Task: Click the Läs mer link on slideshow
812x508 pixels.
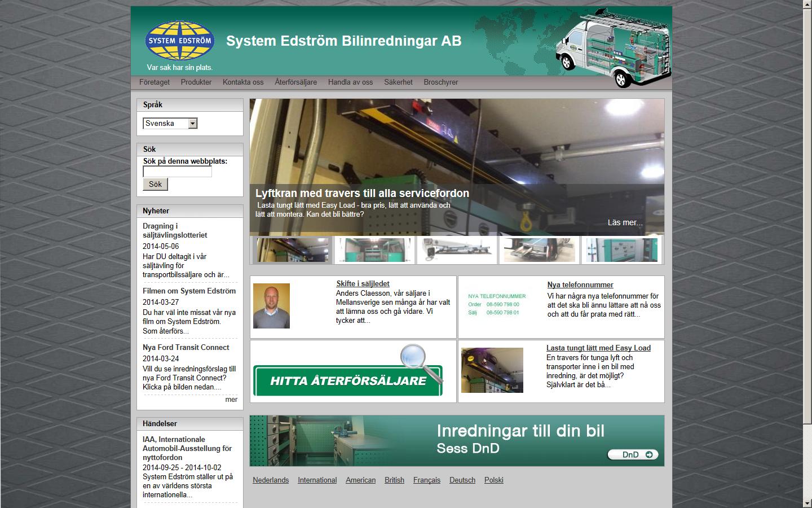Action: 625,222
